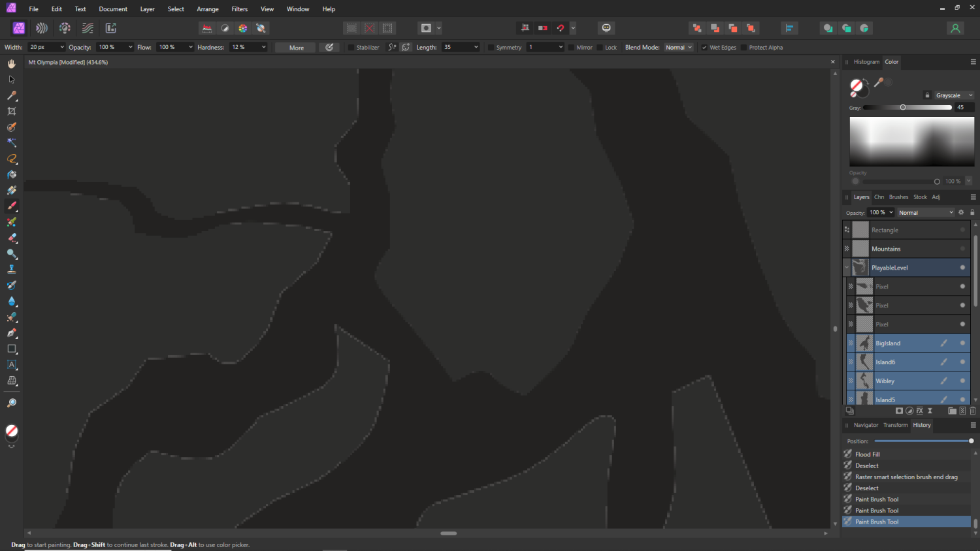The height and width of the screenshot is (551, 980).
Task: Switch to the Brushes panel tab
Action: 898,197
